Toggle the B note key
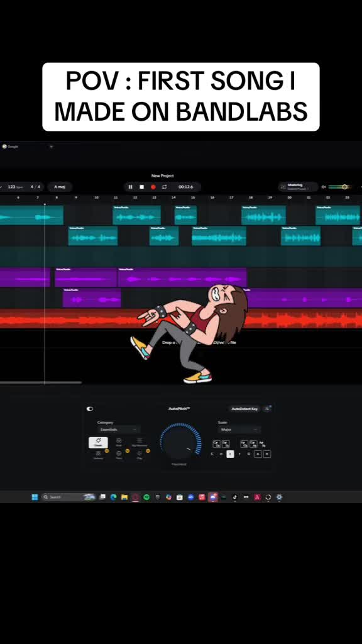The width and height of the screenshot is (362, 644). [x=266, y=454]
